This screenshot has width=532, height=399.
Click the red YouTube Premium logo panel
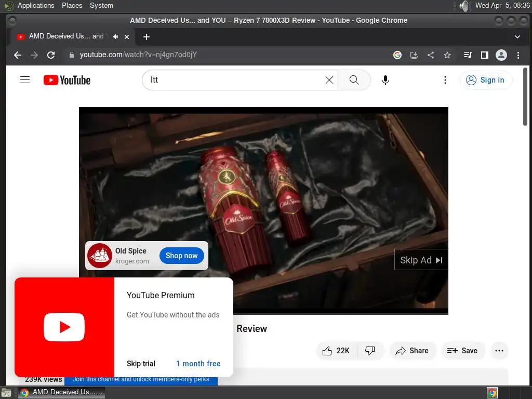coord(64,327)
